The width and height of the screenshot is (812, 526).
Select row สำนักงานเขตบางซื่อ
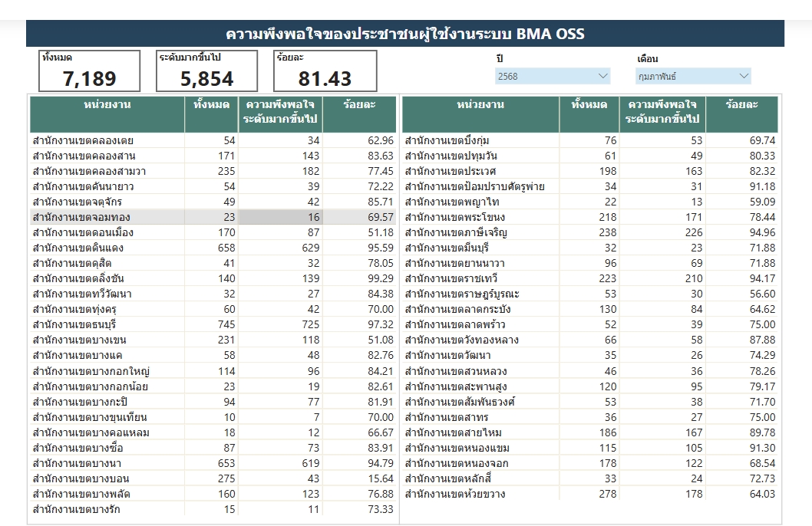tap(213, 448)
